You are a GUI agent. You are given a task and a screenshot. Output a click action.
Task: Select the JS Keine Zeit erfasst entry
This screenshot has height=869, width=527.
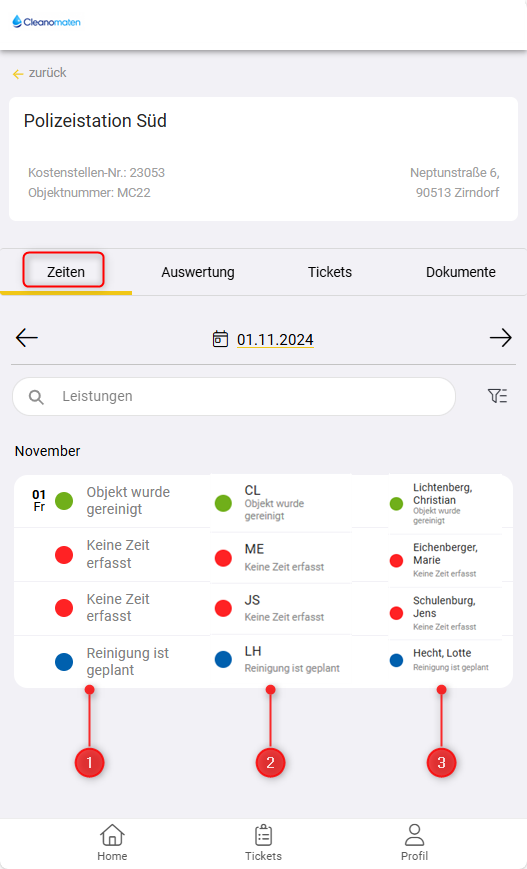281,608
